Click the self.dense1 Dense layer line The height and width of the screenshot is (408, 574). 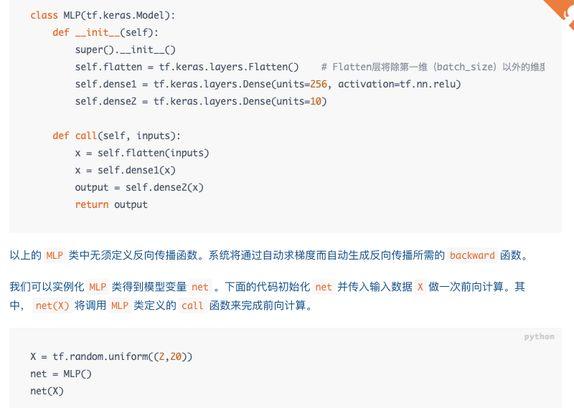click(268, 84)
